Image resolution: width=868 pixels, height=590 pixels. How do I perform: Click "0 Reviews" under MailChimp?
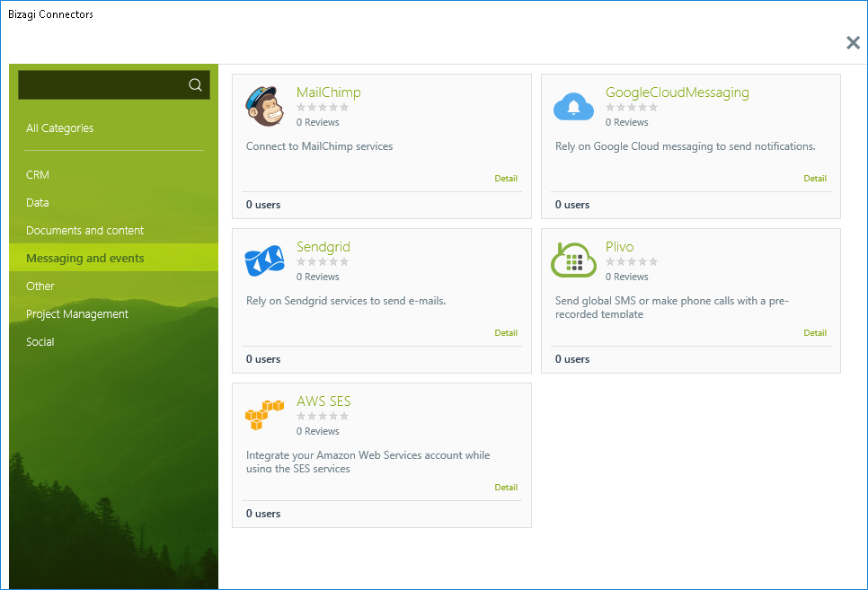[x=318, y=122]
